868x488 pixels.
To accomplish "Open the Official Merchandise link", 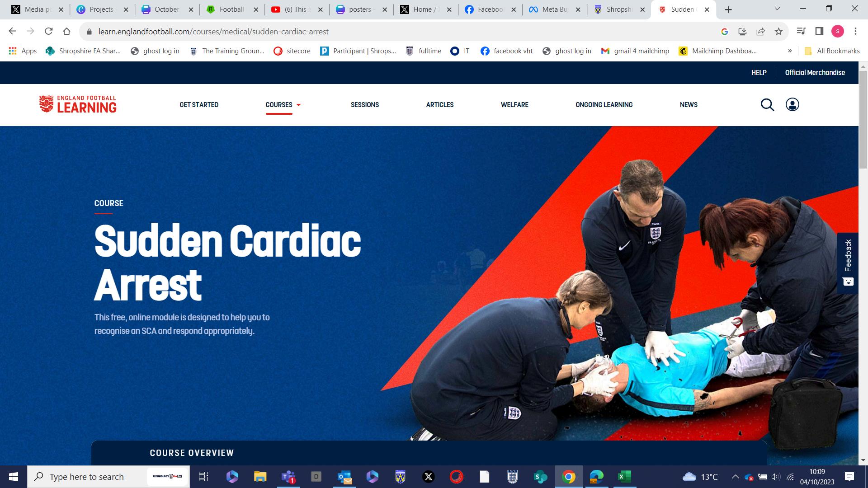I will coord(815,73).
